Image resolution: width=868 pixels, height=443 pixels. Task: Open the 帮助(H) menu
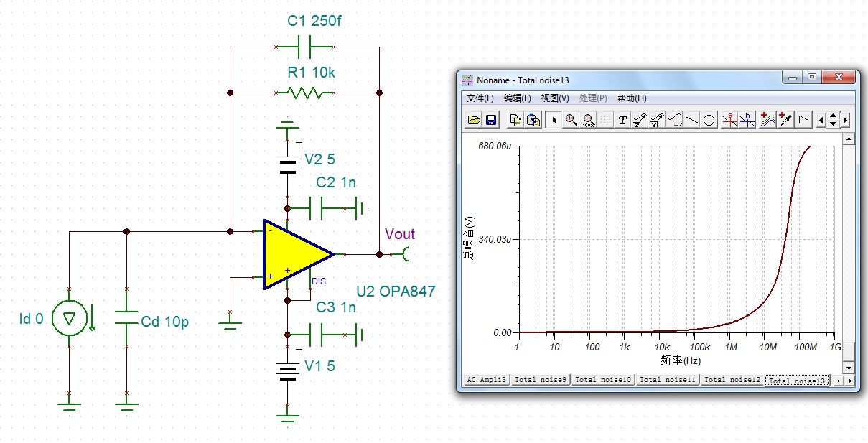point(632,98)
